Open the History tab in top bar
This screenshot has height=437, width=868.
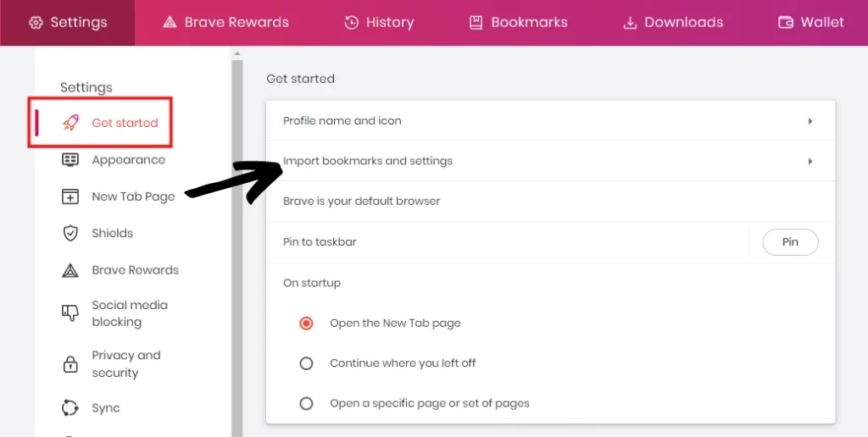tap(379, 23)
